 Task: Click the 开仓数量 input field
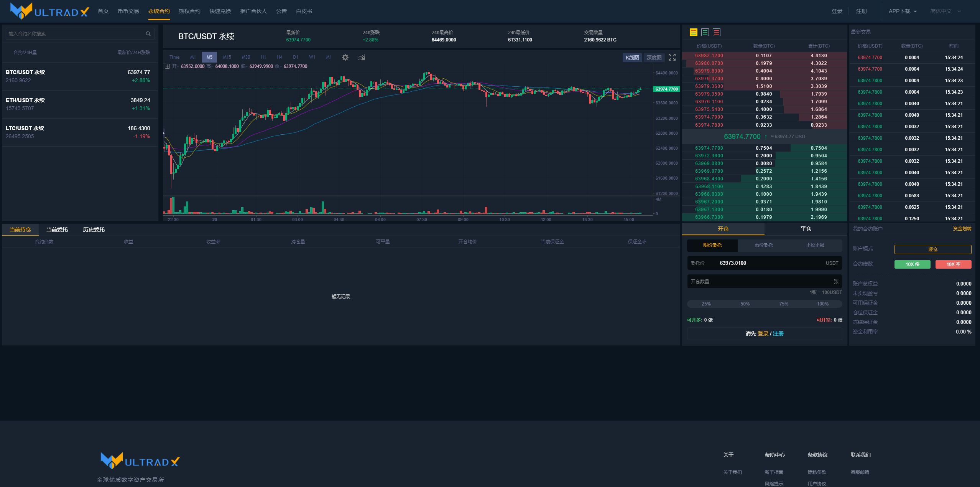pos(764,281)
